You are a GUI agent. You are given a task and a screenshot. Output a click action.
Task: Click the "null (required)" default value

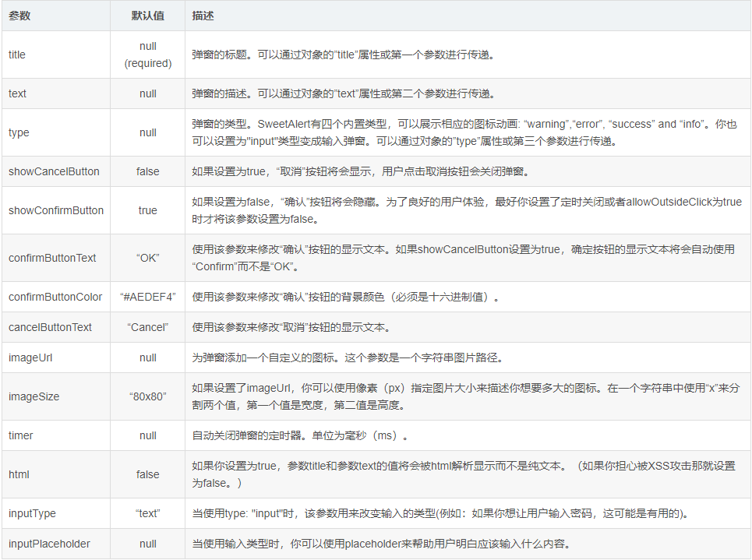(x=148, y=55)
